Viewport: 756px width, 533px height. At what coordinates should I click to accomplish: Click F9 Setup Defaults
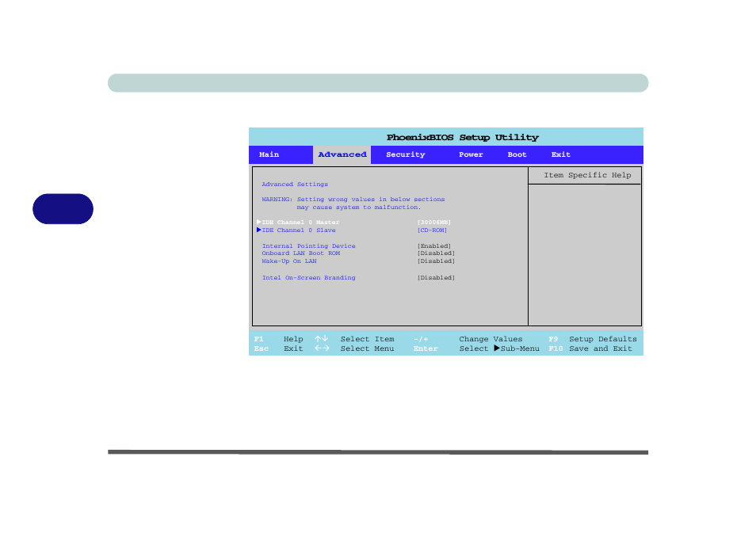click(x=593, y=339)
